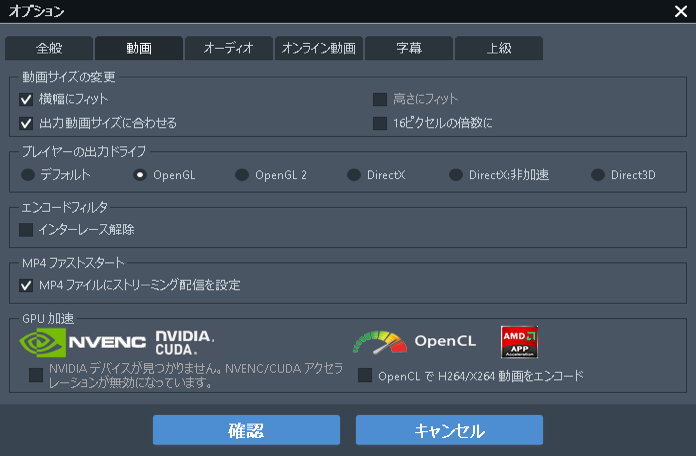Select OpenGL 2 output driver
The height and width of the screenshot is (456, 696).
point(242,175)
